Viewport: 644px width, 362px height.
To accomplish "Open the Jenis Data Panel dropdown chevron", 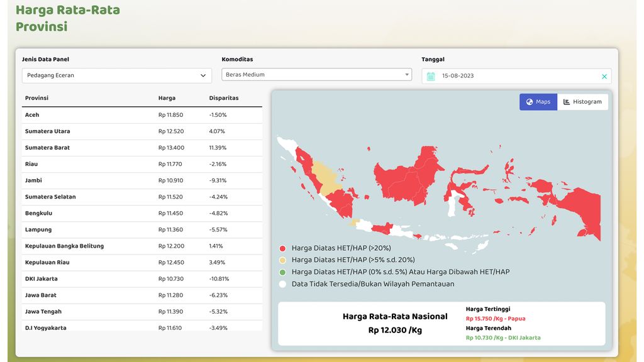I will click(203, 75).
